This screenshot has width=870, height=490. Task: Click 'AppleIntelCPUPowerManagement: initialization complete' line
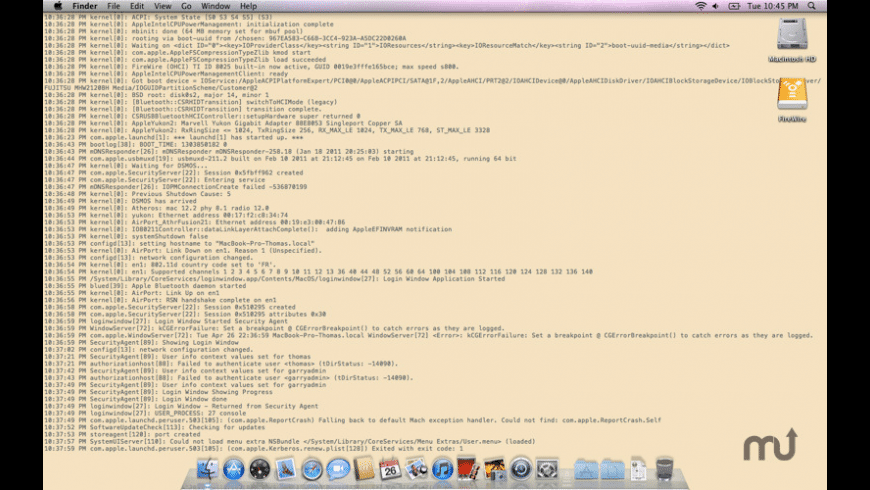(x=189, y=24)
